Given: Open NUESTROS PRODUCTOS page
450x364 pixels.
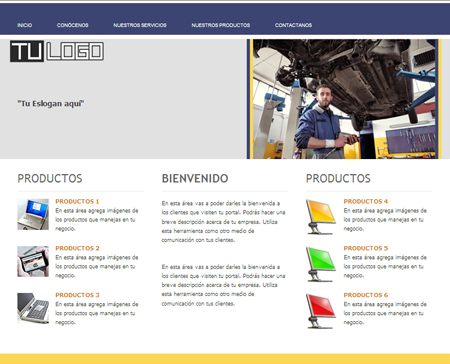Looking at the screenshot, I should (221, 25).
